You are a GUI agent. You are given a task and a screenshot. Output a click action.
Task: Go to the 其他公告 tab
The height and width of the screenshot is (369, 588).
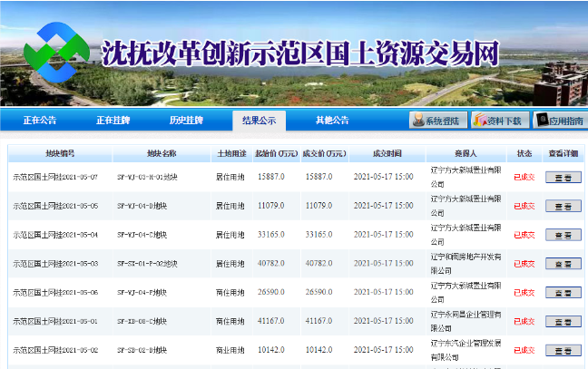(332, 121)
